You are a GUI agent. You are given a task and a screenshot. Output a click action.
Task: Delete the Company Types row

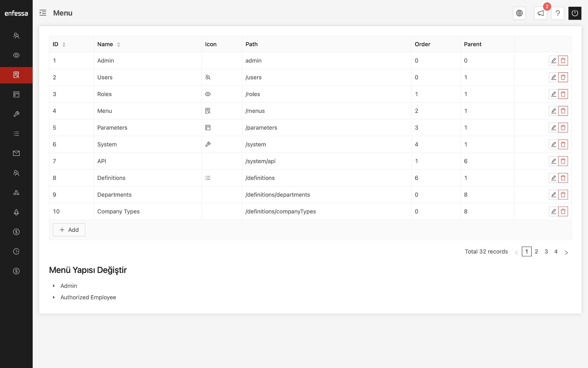tap(563, 211)
